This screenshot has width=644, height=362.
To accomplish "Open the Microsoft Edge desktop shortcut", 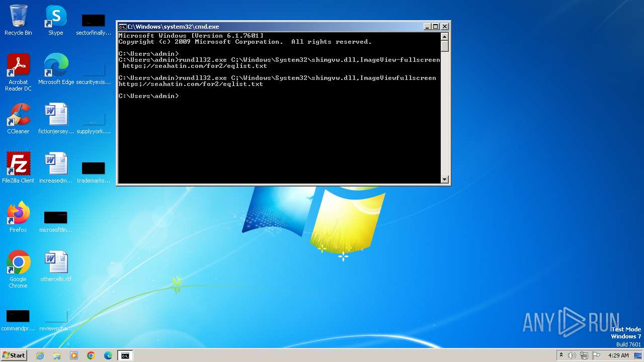I will 56,69.
